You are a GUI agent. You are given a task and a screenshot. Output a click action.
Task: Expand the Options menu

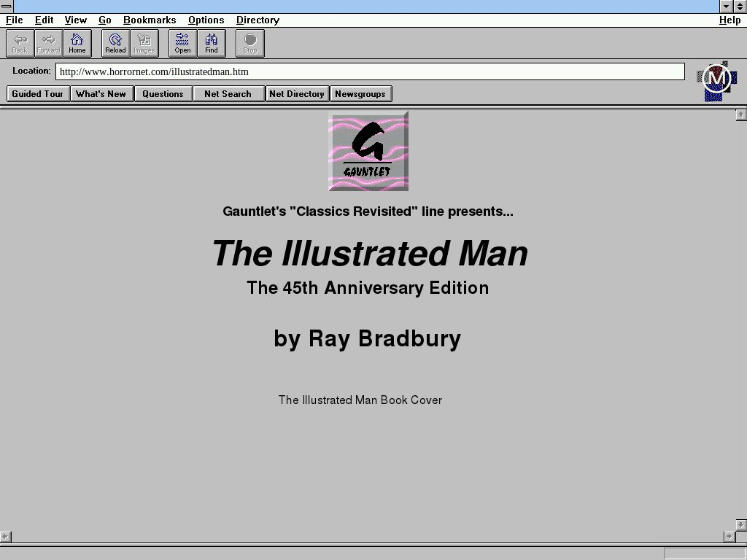[x=206, y=20]
